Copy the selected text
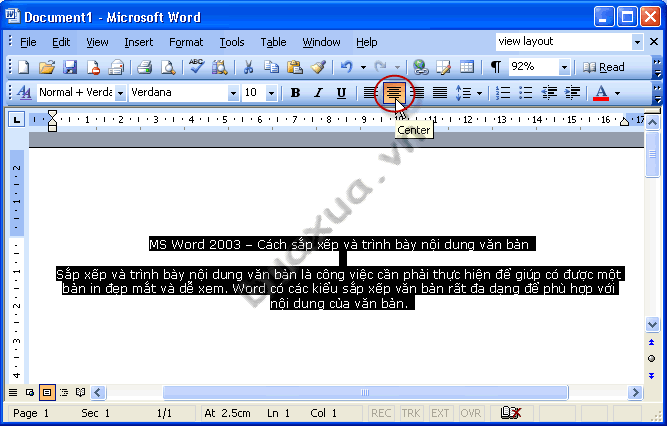This screenshot has width=667, height=426. tap(271, 67)
